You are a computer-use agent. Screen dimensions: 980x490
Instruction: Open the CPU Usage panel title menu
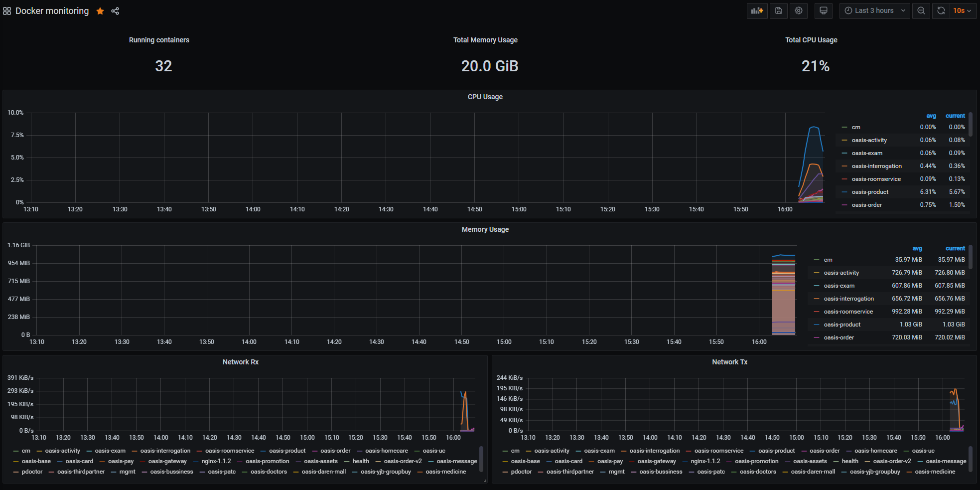point(485,97)
